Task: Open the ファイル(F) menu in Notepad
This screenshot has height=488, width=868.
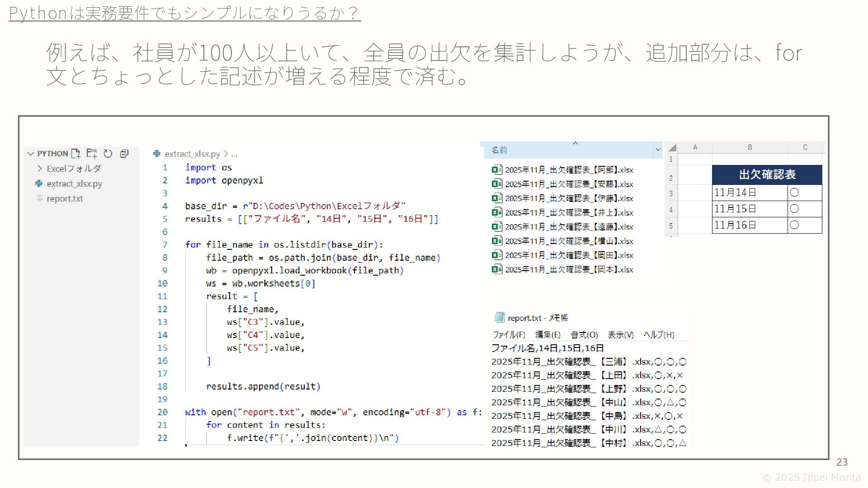Action: click(509, 335)
